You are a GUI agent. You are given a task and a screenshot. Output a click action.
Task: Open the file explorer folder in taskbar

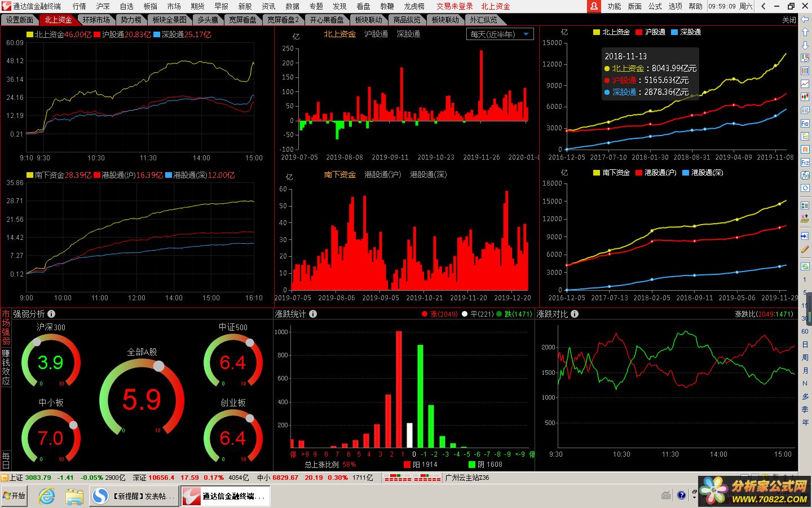(x=74, y=496)
